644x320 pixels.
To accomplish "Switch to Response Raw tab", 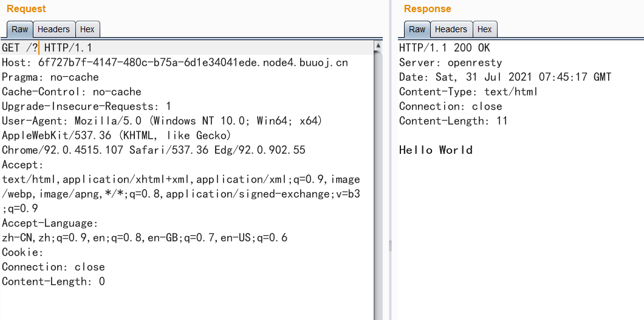I will click(417, 29).
